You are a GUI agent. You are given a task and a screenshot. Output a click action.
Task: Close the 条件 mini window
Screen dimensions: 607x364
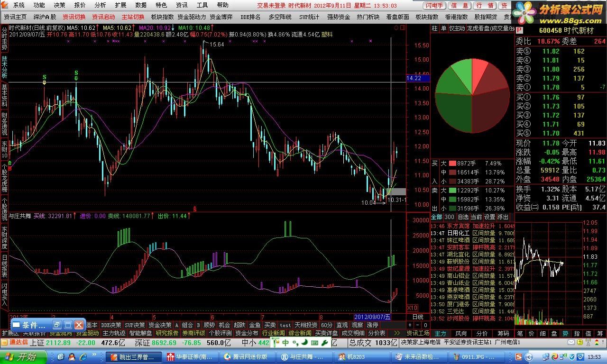click(79, 325)
